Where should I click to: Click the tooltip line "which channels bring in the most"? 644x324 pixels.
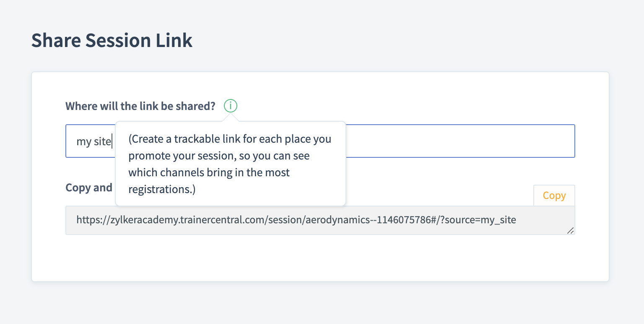(x=209, y=172)
